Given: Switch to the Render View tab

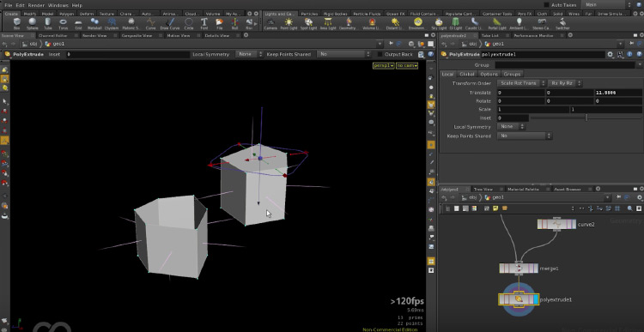Looking at the screenshot, I should pos(94,36).
